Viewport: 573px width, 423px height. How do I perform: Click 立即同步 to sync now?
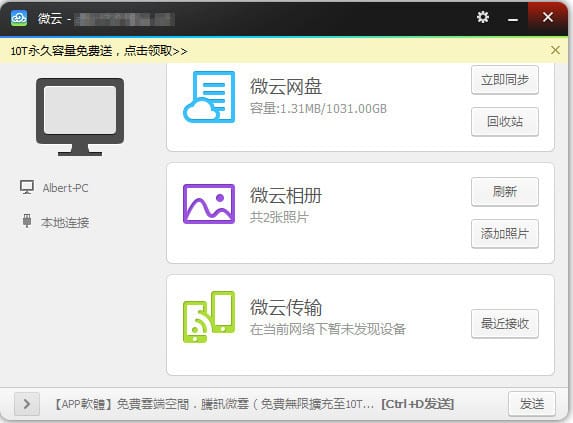point(505,80)
